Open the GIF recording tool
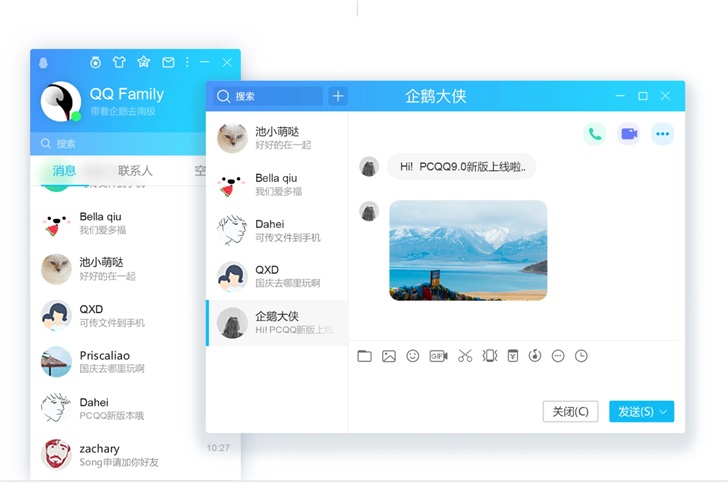 click(438, 356)
